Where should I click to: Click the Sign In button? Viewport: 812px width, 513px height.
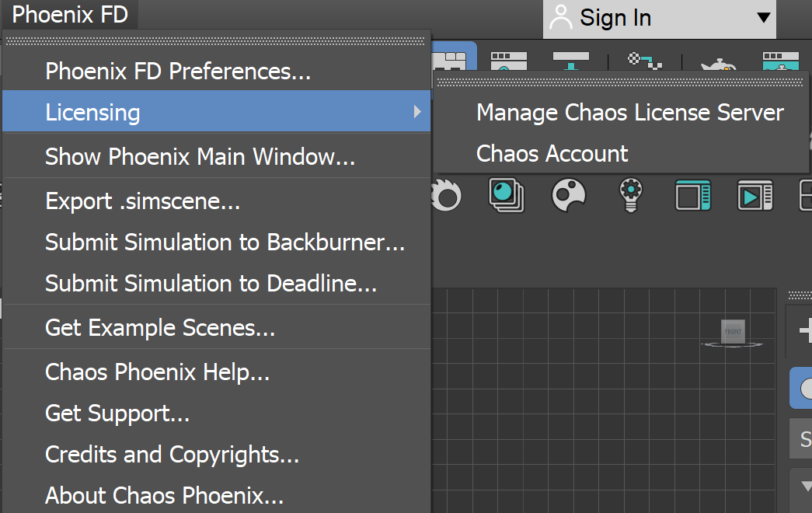point(659,19)
